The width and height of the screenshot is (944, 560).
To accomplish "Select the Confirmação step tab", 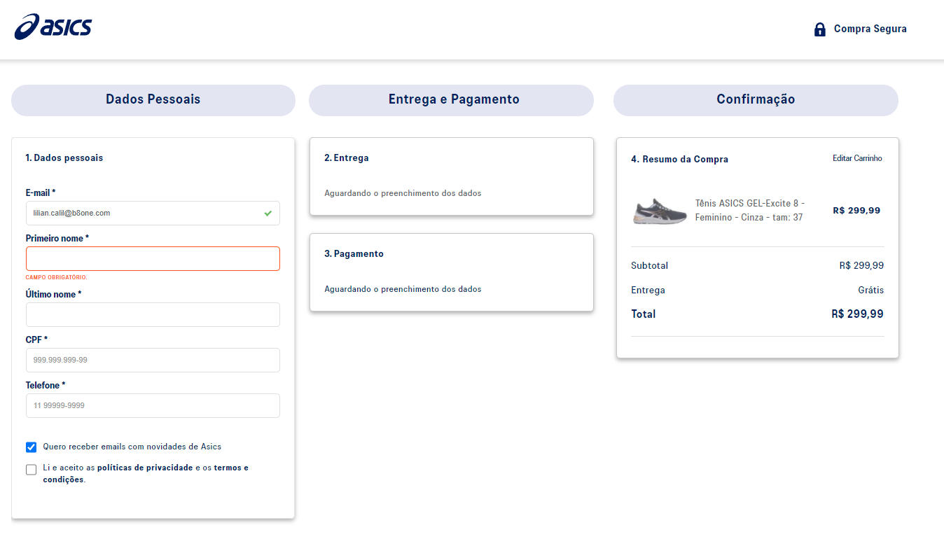I will click(756, 100).
